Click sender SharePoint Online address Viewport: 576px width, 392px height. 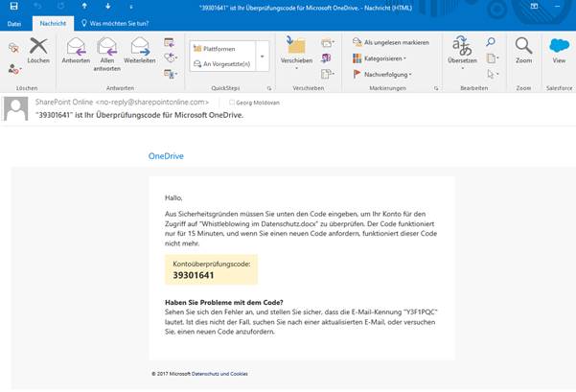(122, 103)
